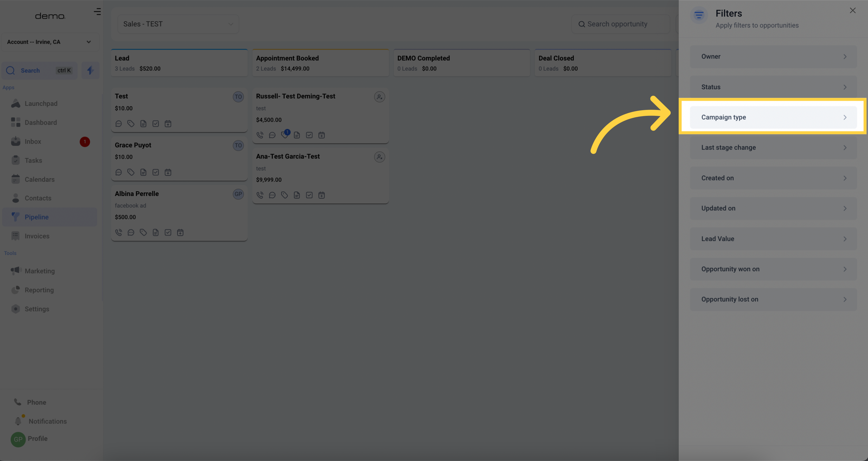Image resolution: width=868 pixels, height=461 pixels.
Task: Click the tag icon on Test opportunity card
Action: (x=131, y=124)
